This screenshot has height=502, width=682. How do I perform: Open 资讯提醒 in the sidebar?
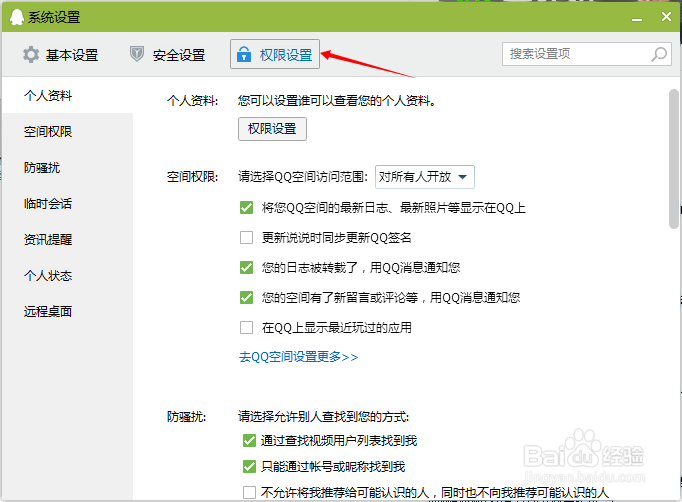pyautogui.click(x=67, y=239)
